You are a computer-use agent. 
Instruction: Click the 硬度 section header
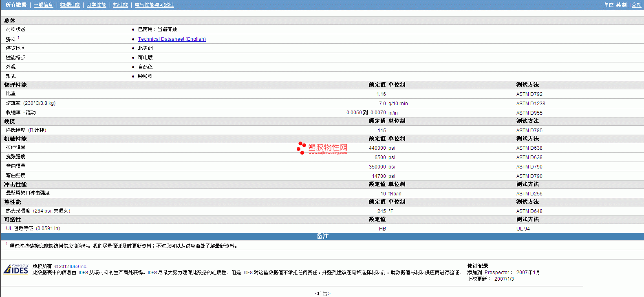click(x=9, y=121)
